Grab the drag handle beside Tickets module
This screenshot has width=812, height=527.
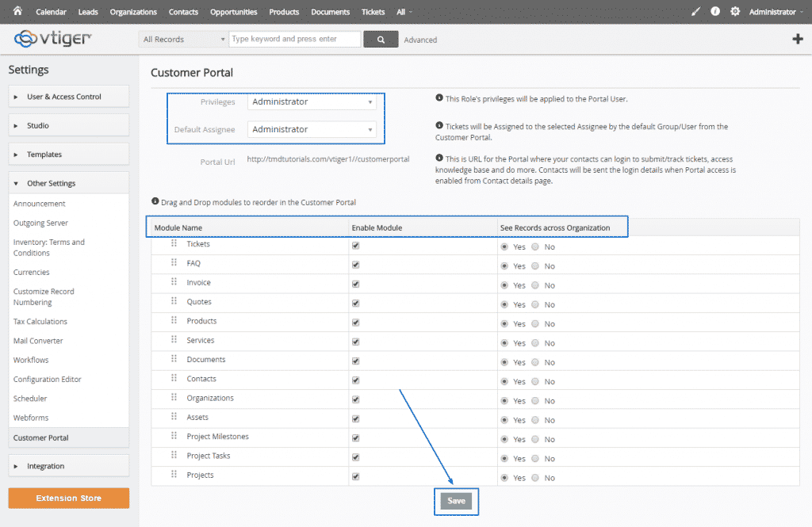[174, 243]
